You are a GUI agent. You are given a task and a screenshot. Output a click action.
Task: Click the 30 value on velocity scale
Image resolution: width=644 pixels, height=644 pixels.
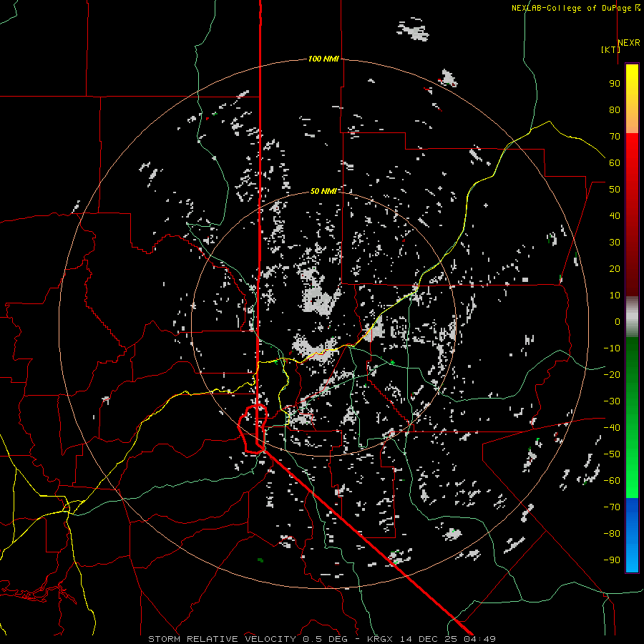click(615, 243)
